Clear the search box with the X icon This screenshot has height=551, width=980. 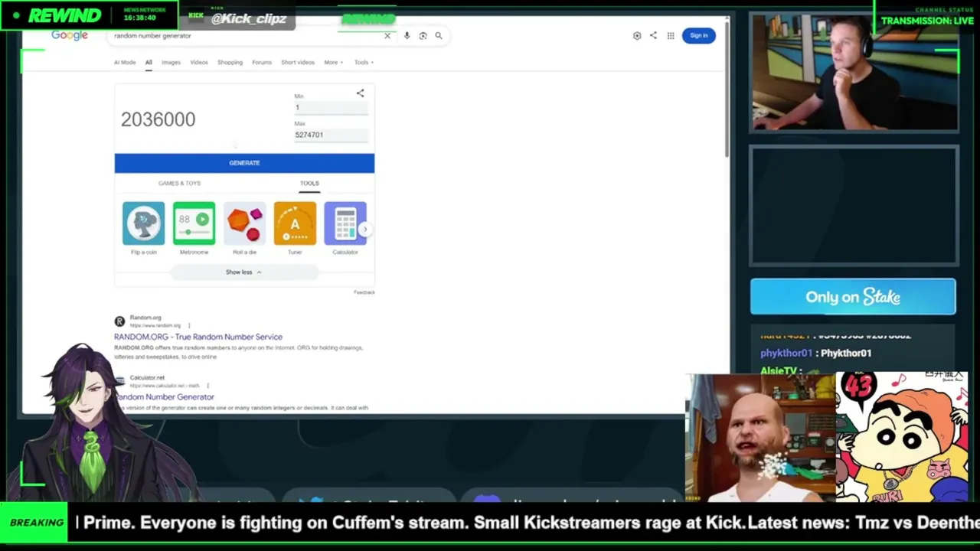click(x=387, y=36)
